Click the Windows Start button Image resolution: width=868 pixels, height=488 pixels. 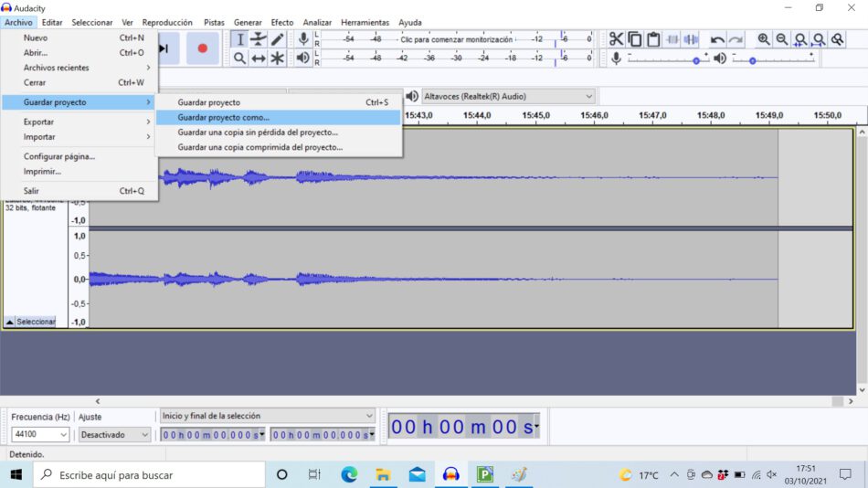16,474
